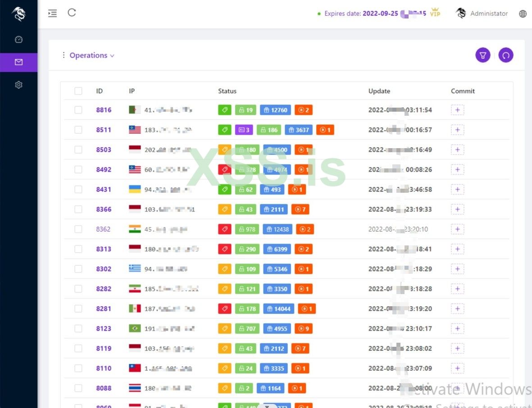This screenshot has height=408, width=532.
Task: Click the Administrator avatar icon
Action: tap(461, 13)
